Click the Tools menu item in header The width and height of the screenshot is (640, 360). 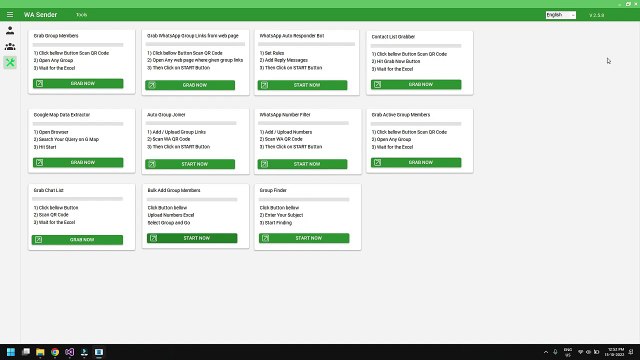coord(81,15)
